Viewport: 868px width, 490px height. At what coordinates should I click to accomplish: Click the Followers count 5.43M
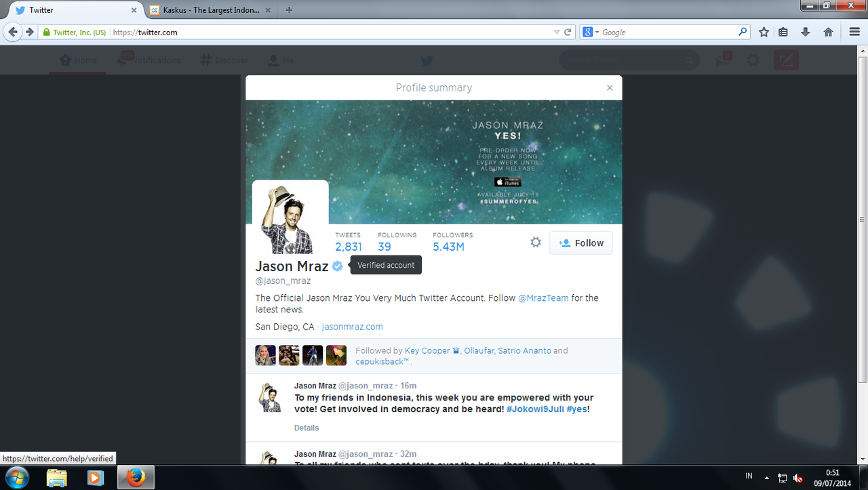pos(448,247)
